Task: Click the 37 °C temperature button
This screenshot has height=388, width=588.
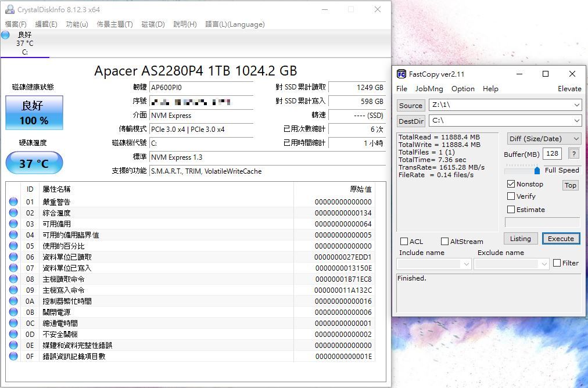Action: pyautogui.click(x=34, y=163)
